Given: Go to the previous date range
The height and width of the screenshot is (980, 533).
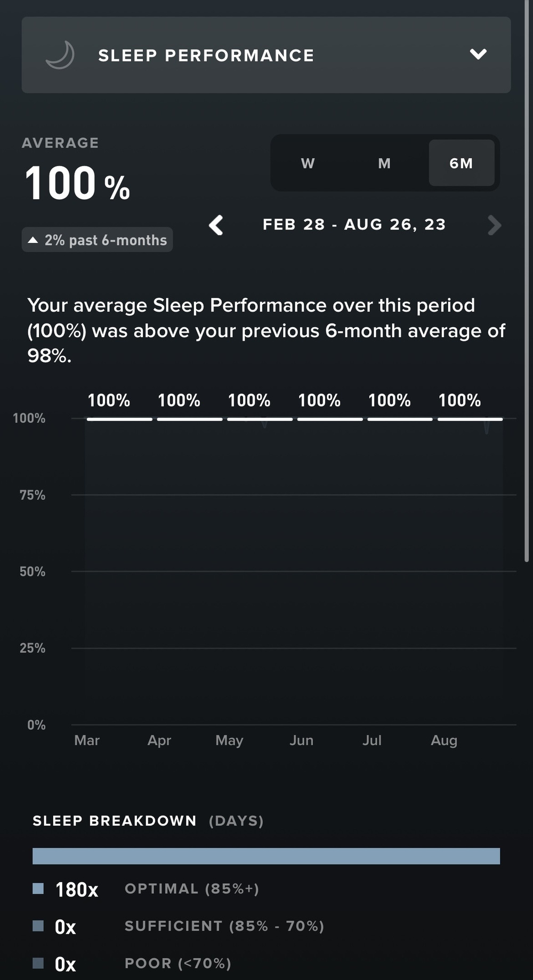Looking at the screenshot, I should pos(216,225).
